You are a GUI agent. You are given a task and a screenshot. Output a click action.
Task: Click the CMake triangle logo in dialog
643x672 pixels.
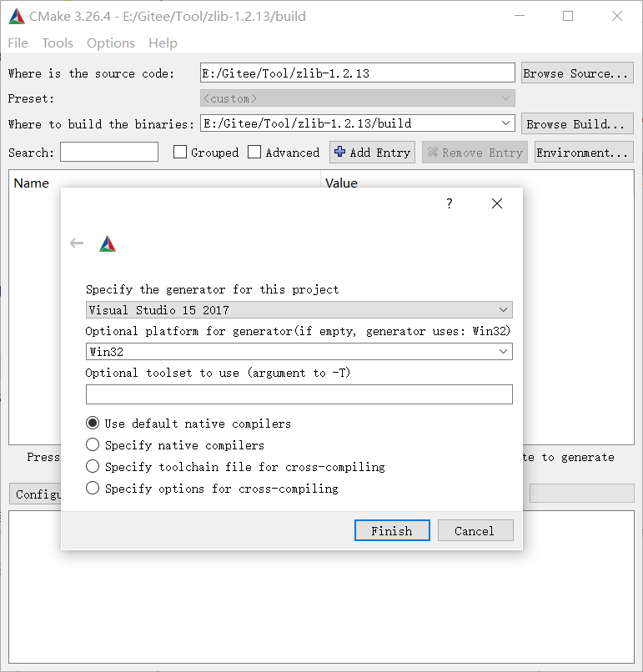108,243
